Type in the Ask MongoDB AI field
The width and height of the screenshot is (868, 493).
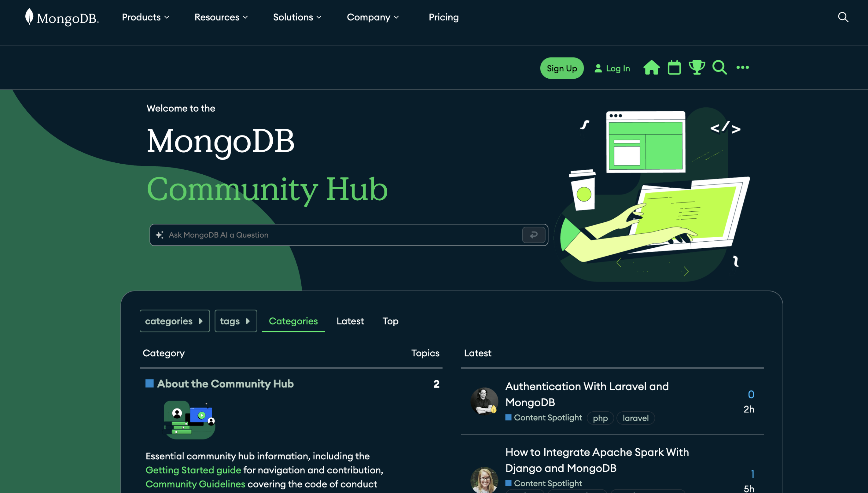[338, 235]
